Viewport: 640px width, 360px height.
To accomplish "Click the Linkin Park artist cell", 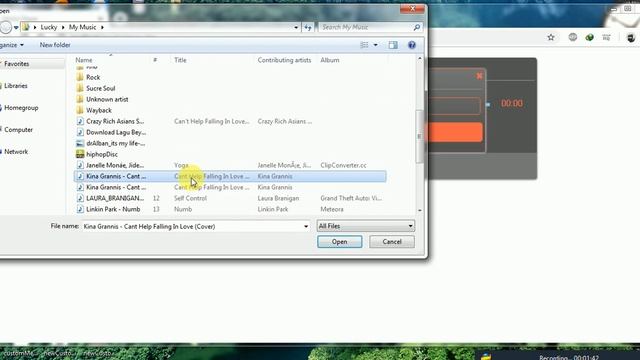I will 273,209.
